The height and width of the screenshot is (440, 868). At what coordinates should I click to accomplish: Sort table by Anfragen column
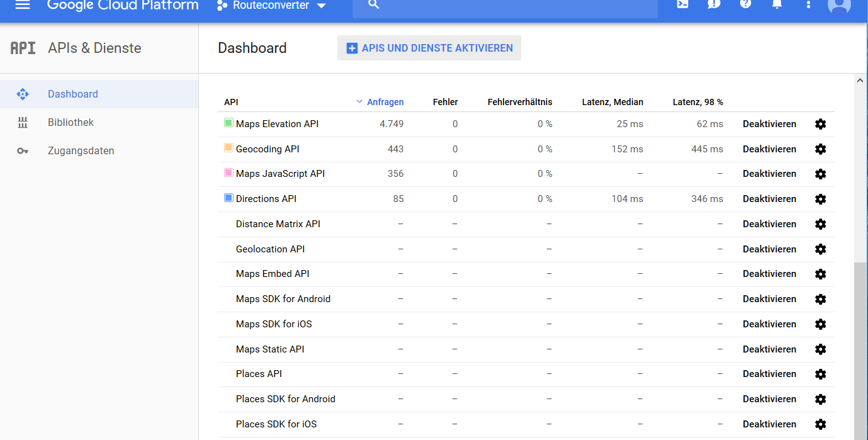click(385, 102)
